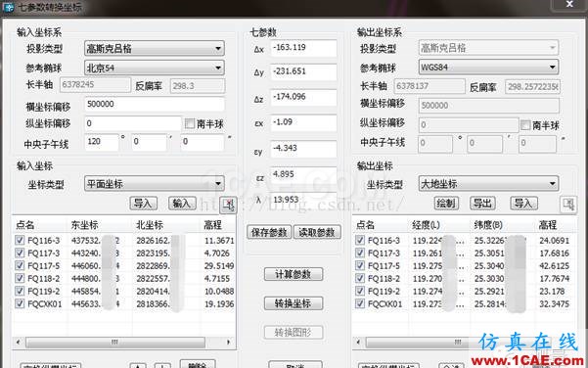588x368 pixels.
Task: Uncheck input point FQ118-2
Action: tap(20, 278)
